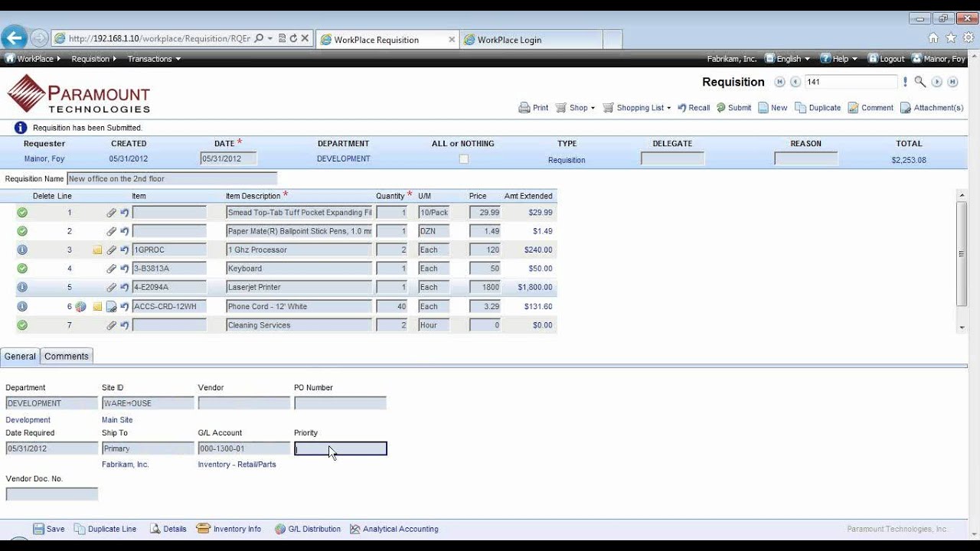
Task: Go to next requisition record
Action: 936,82
